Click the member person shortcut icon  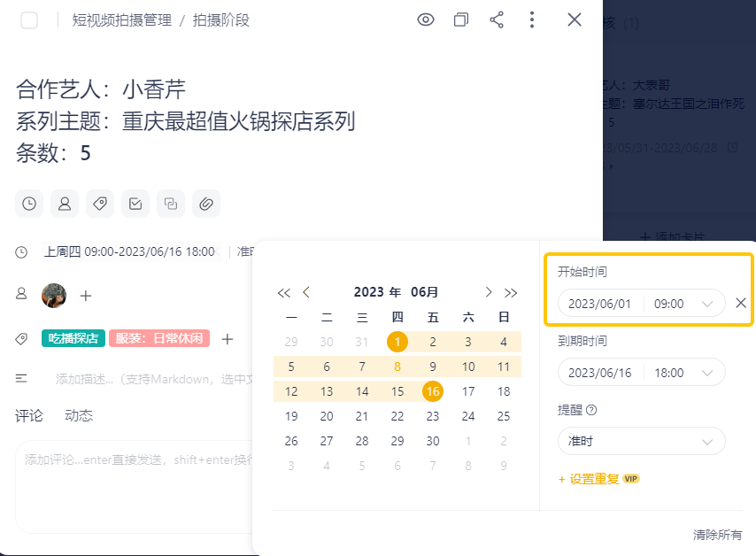coord(65,204)
